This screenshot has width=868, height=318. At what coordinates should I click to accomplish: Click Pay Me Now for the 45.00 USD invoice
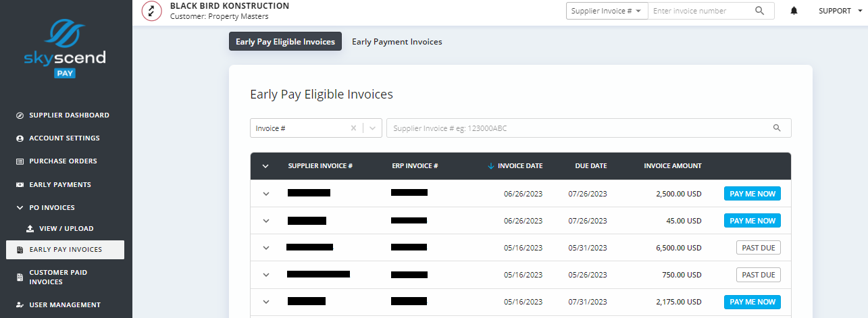pos(752,221)
